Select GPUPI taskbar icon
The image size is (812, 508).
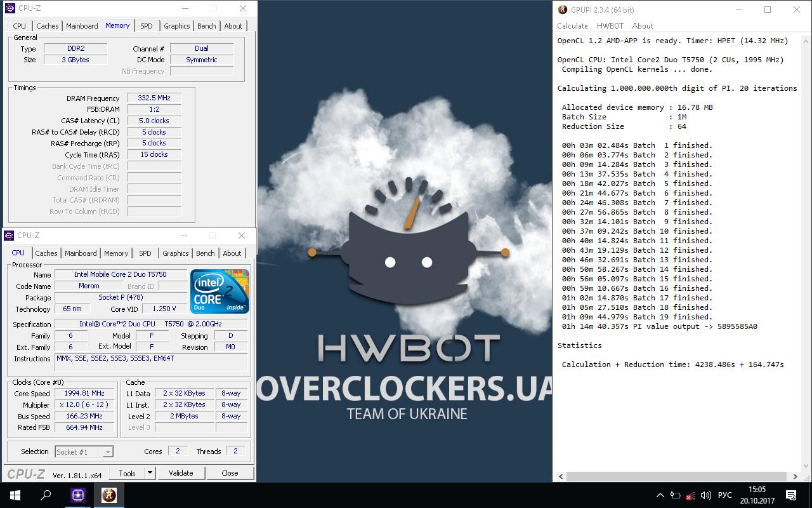pyautogui.click(x=109, y=495)
